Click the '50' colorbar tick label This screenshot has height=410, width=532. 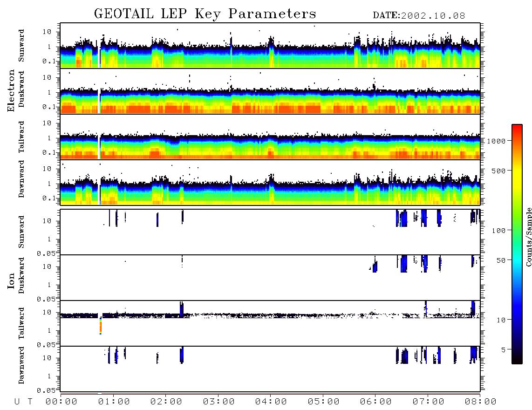click(x=501, y=260)
